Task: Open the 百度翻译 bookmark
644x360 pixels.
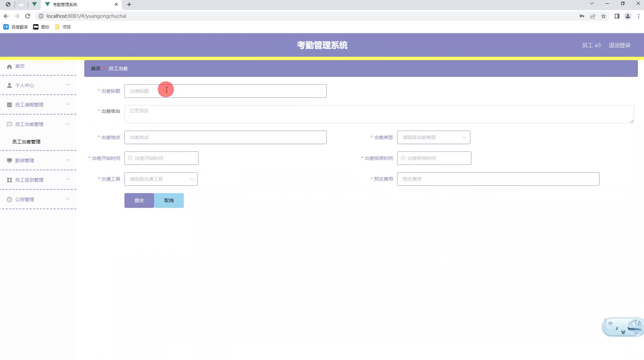Action: click(x=15, y=27)
